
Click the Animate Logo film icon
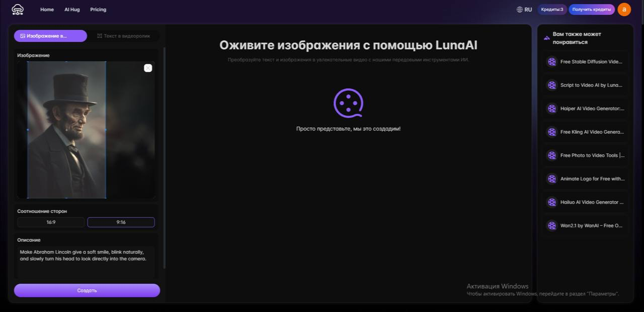552,179
